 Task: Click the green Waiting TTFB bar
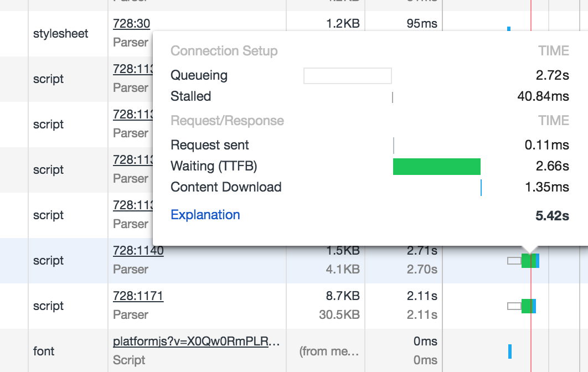pos(437,166)
